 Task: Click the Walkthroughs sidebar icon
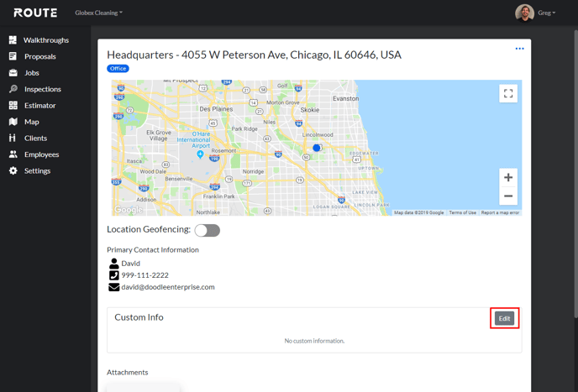point(13,39)
